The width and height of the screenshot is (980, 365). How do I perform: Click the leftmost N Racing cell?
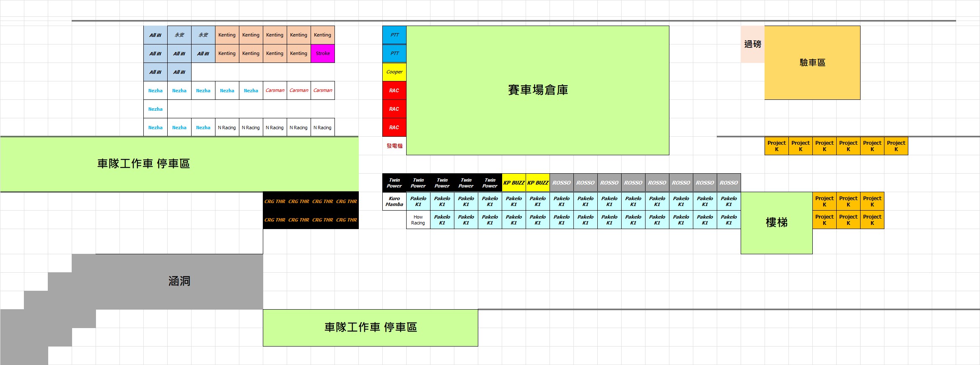point(227,127)
